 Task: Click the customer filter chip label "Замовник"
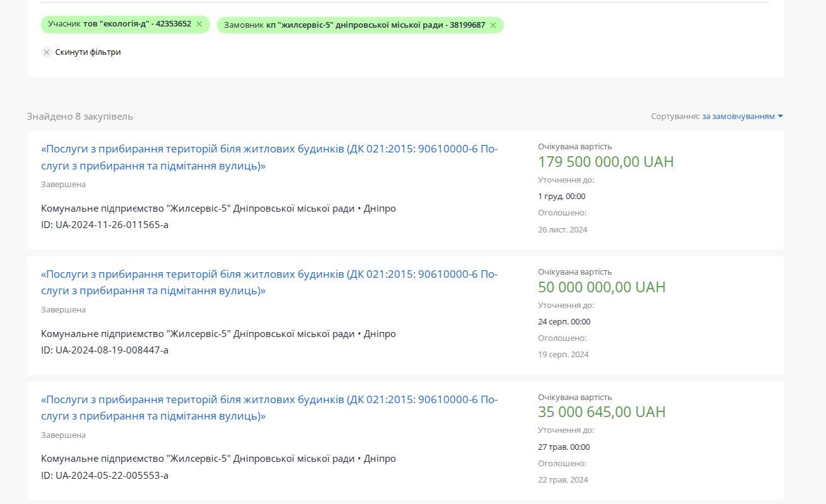pyautogui.click(x=243, y=25)
